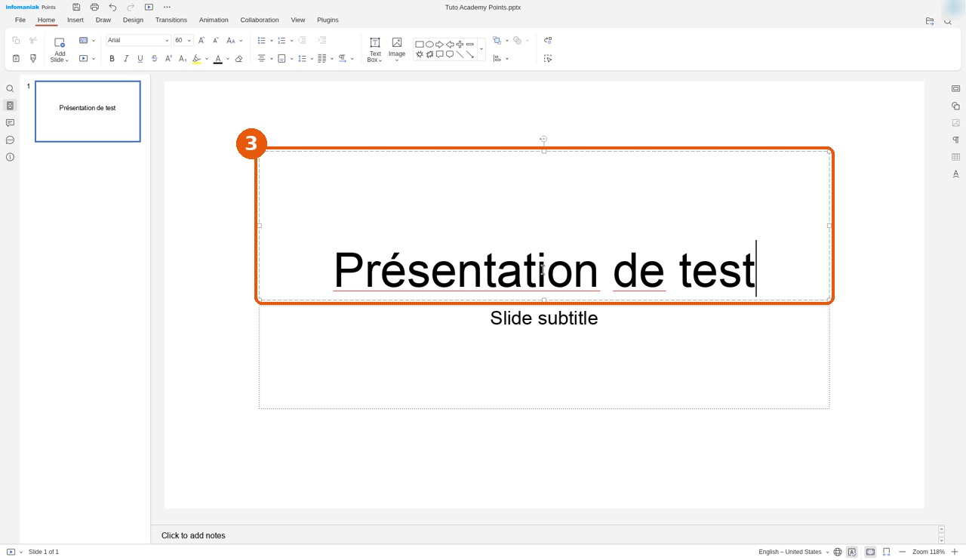Open paragraph settings in right sidebar
966x560 pixels.
click(x=955, y=140)
